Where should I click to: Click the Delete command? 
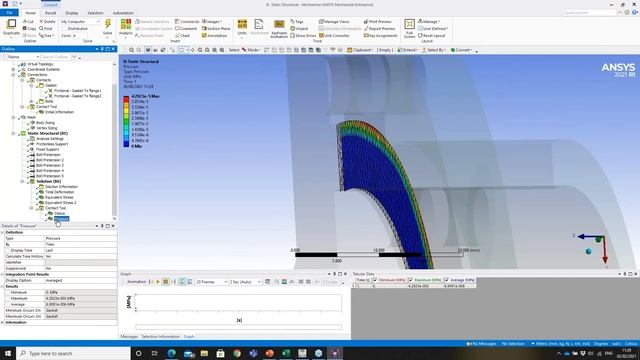[47, 21]
